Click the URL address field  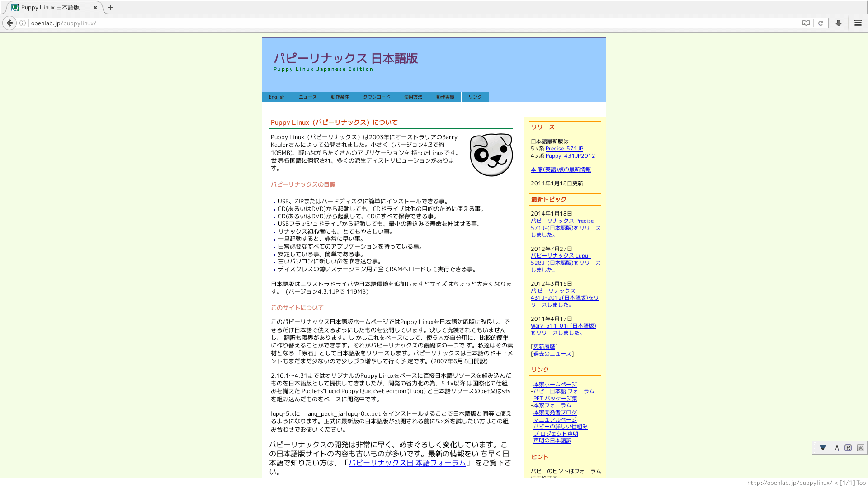coord(407,23)
